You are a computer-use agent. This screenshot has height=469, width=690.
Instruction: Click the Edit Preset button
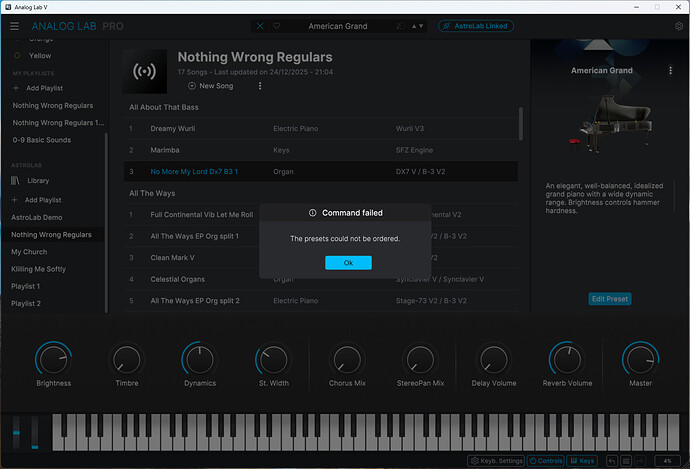[x=609, y=299]
